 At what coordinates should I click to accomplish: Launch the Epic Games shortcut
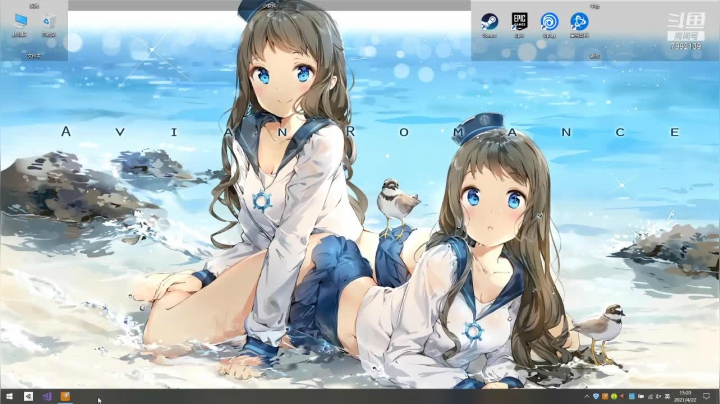pyautogui.click(x=519, y=25)
